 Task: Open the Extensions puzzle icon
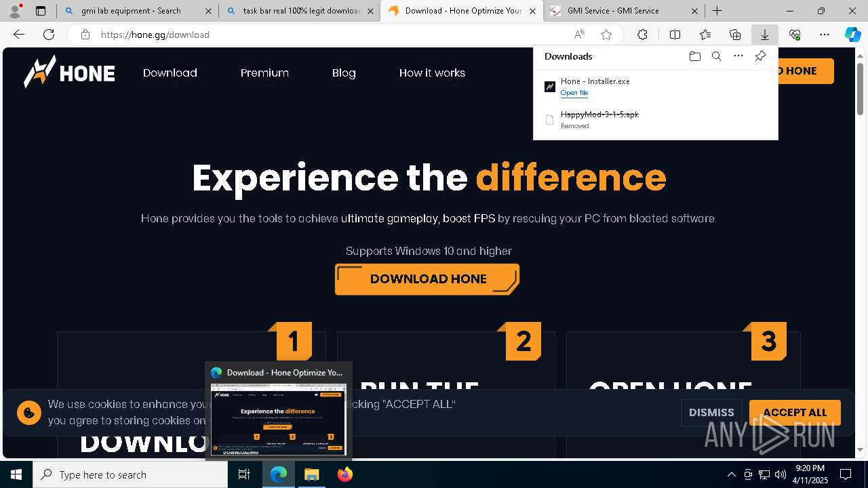click(642, 35)
